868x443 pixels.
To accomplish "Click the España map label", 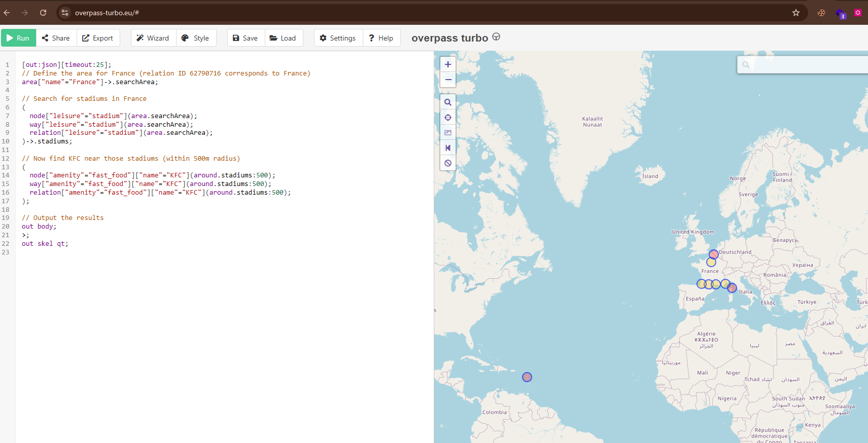I will click(695, 299).
